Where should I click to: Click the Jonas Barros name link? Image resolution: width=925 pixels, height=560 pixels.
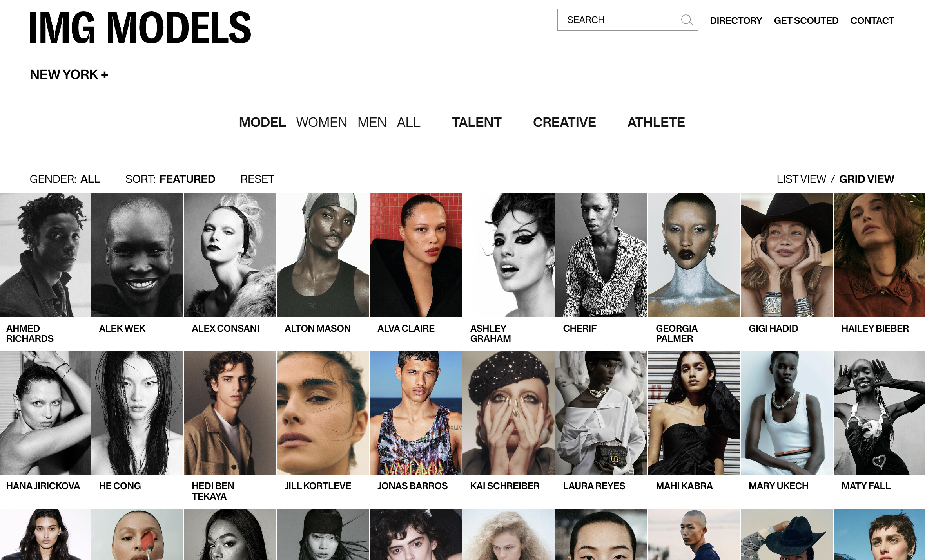pyautogui.click(x=412, y=486)
